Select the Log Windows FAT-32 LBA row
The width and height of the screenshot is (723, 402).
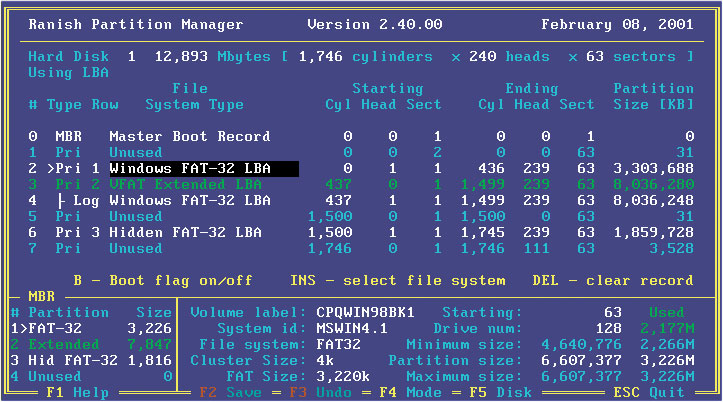coord(189,200)
